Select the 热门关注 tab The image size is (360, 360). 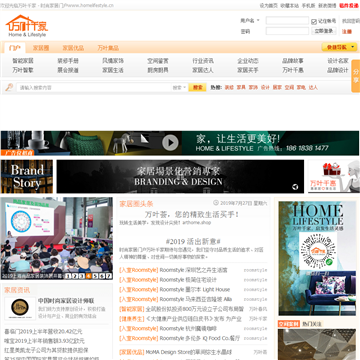point(312,324)
